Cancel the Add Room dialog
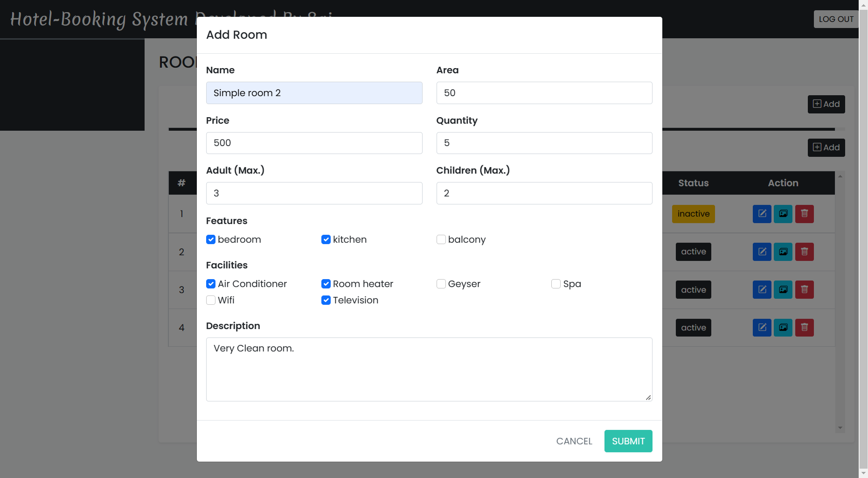Screen dimensions: 868x478 click(574, 441)
